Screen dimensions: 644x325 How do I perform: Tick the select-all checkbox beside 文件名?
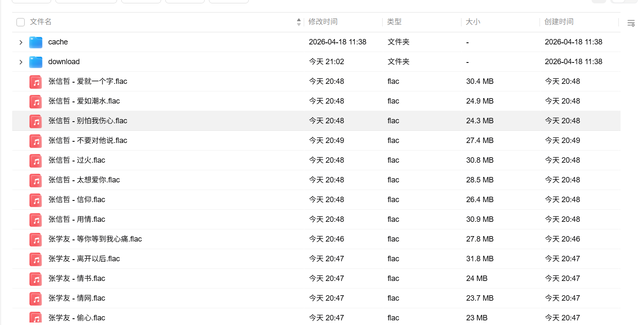pos(21,22)
